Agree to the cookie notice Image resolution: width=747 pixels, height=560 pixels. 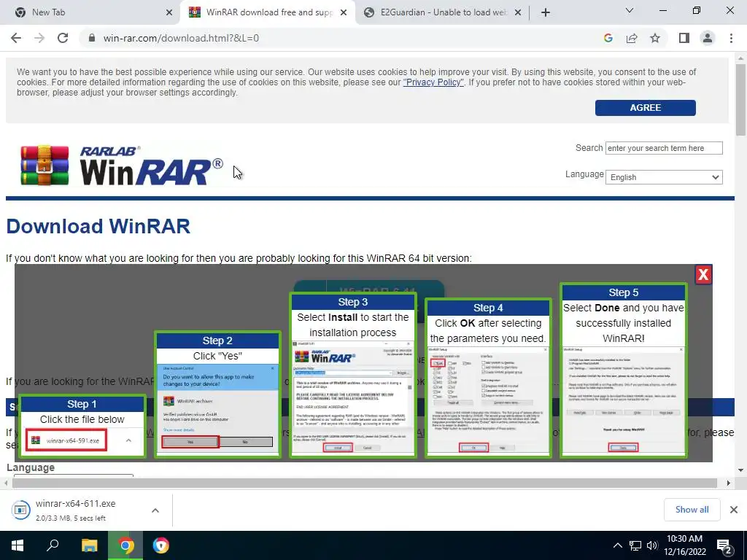point(645,108)
